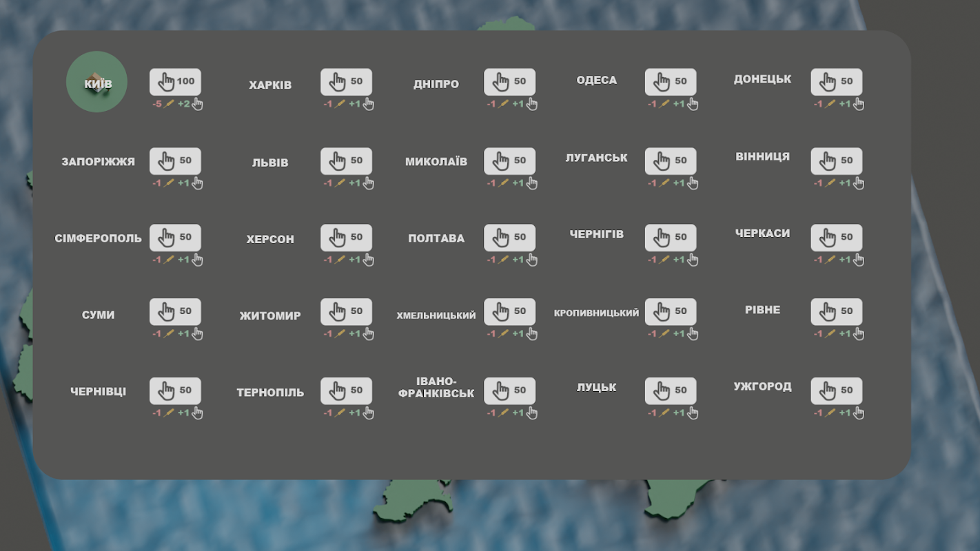The image size is (980, 551).
Task: Click the small +1 hand icon under Тернопіль
Action: (369, 413)
